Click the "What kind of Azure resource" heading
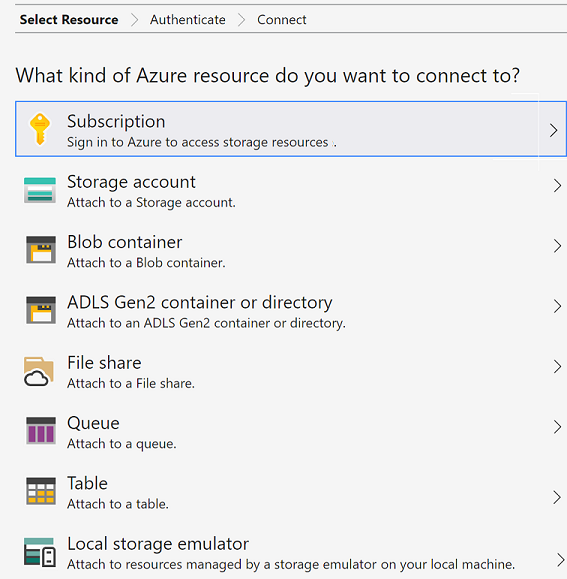 tap(268, 76)
